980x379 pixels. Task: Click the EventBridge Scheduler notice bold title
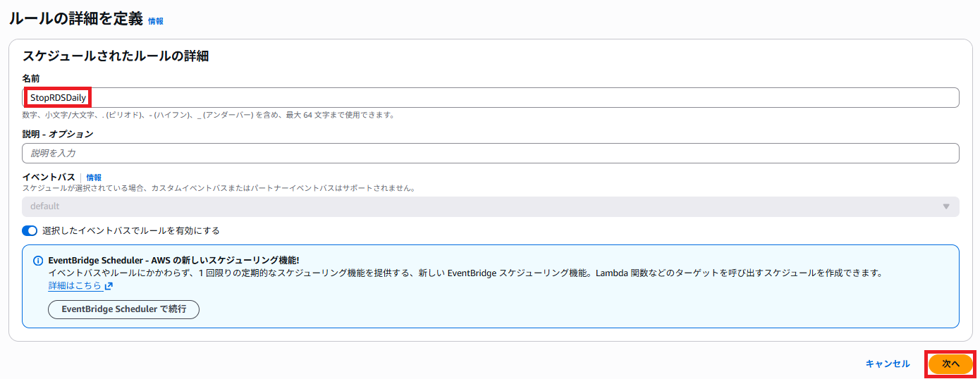[x=173, y=260]
